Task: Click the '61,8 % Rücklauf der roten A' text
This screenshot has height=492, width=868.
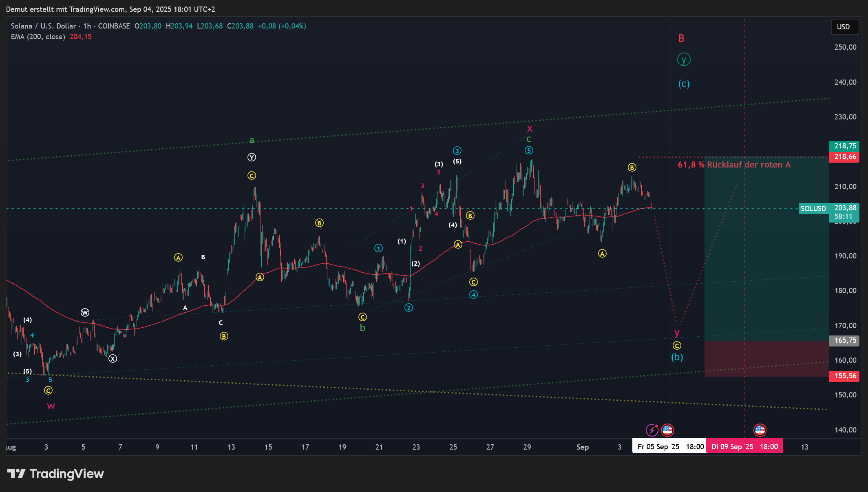Action: tap(734, 165)
